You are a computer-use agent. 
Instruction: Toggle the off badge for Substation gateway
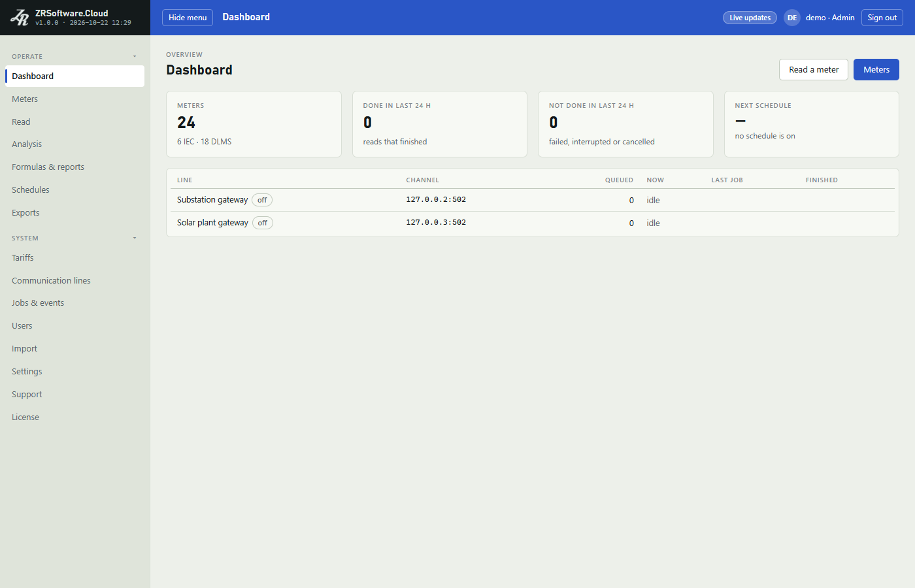(262, 200)
